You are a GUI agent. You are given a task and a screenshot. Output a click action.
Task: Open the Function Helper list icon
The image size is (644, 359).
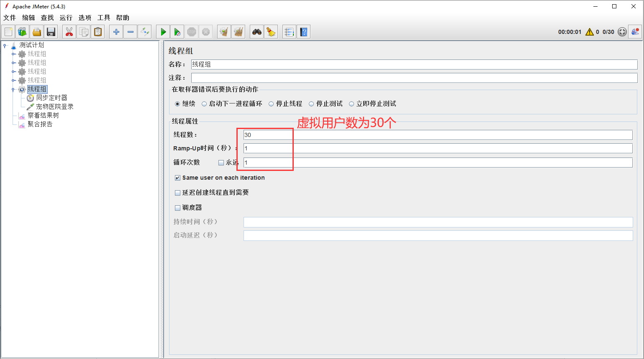point(289,32)
